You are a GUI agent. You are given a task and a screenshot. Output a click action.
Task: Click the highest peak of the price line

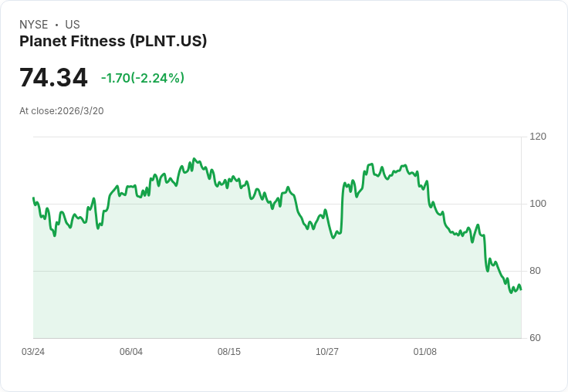click(x=194, y=159)
